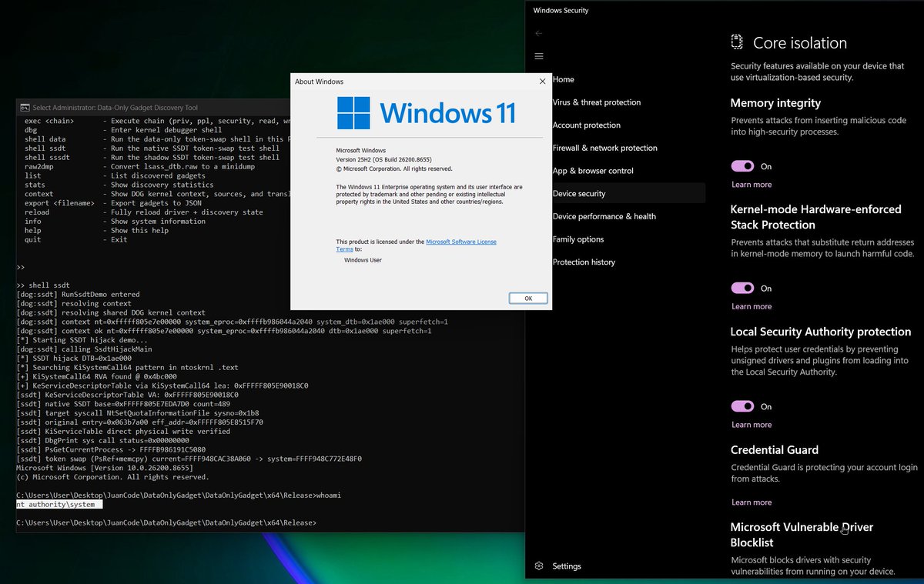Click Learn more under Memory integrity
Screen dimensions: 924x584
(x=752, y=185)
